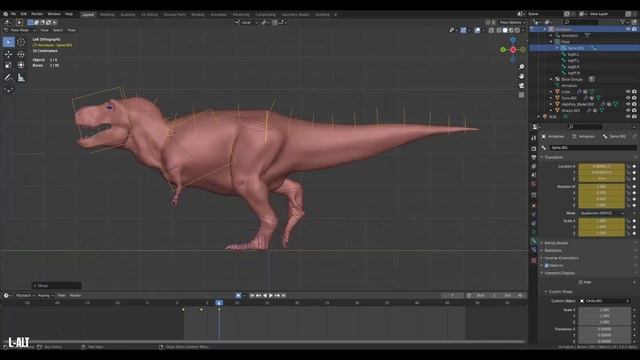Open the Pose menu in viewport header
The image size is (640, 360).
[x=71, y=30]
